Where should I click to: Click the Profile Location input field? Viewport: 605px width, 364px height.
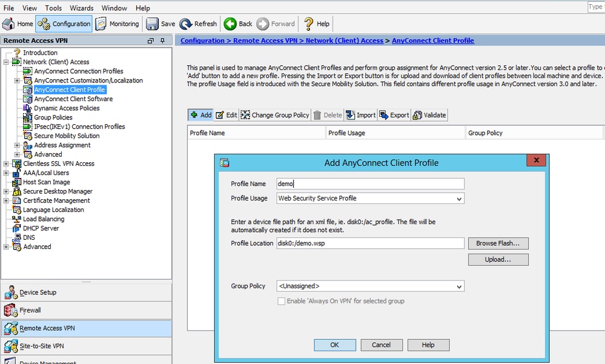pyautogui.click(x=371, y=243)
